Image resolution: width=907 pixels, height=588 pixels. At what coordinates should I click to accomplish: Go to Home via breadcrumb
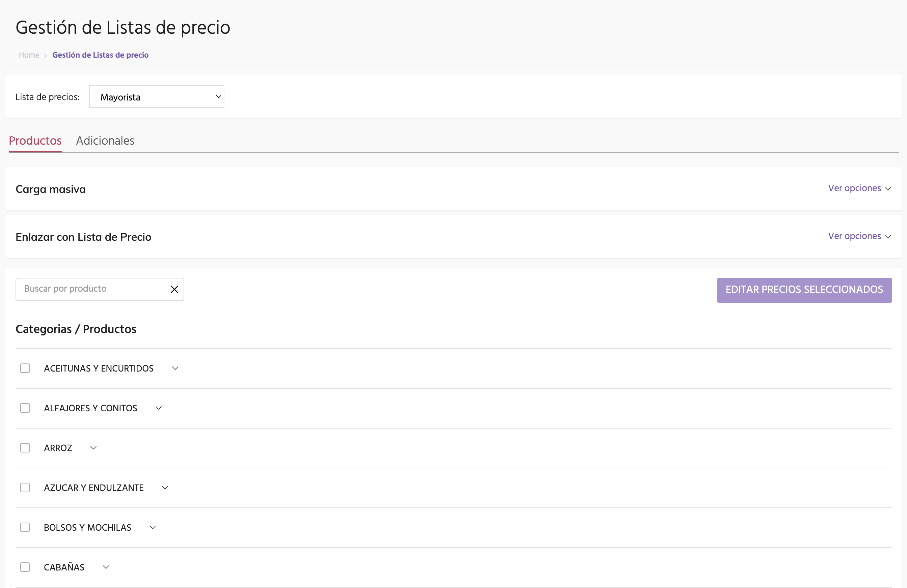[x=29, y=55]
